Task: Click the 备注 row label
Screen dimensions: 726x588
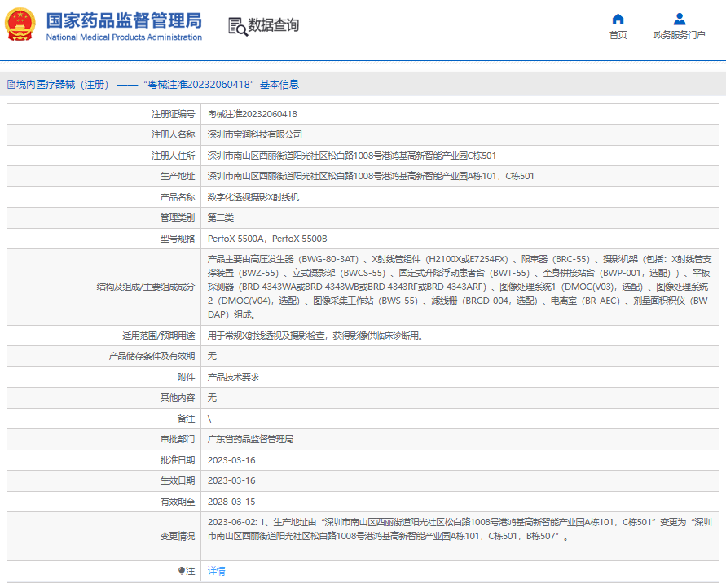Action: [x=186, y=419]
